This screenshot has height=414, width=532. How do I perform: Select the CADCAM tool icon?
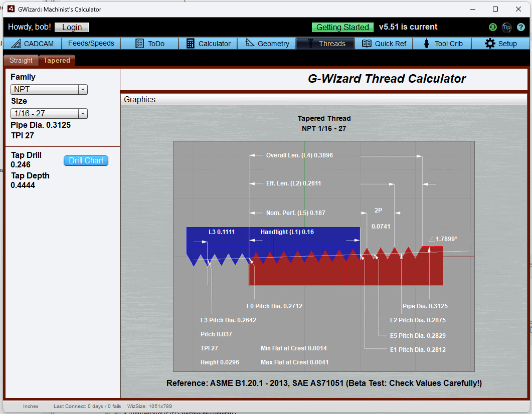pos(17,44)
